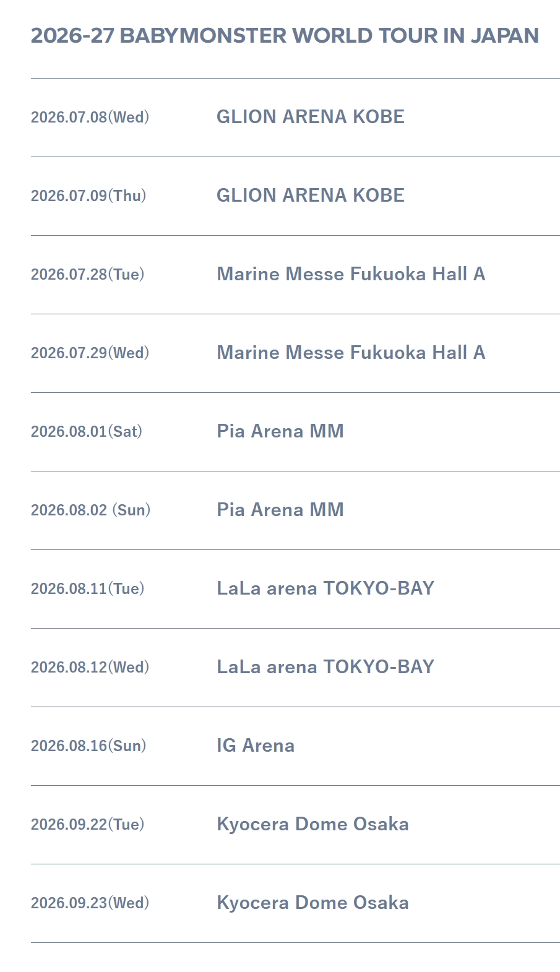The height and width of the screenshot is (972, 560).
Task: Click LaLa arena TOKYO-BAY on August 11
Action: point(325,588)
